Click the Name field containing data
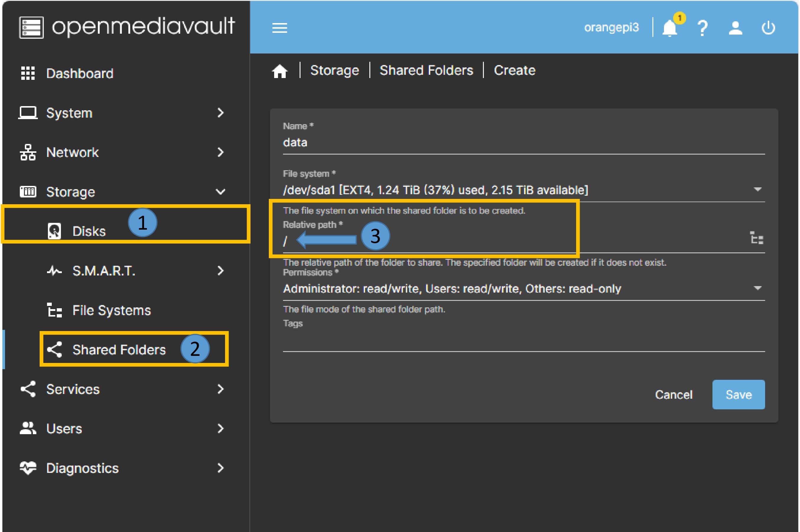 click(523, 142)
